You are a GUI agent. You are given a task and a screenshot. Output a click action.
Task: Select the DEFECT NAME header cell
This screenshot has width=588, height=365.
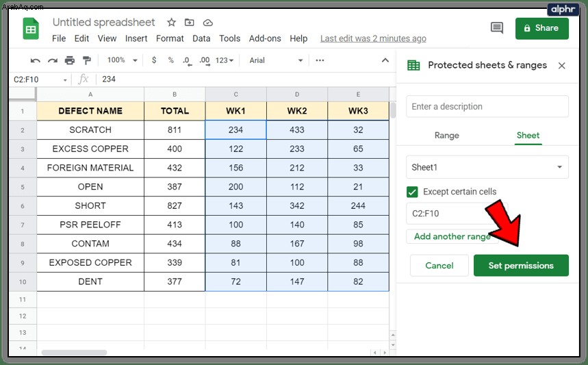tap(90, 111)
